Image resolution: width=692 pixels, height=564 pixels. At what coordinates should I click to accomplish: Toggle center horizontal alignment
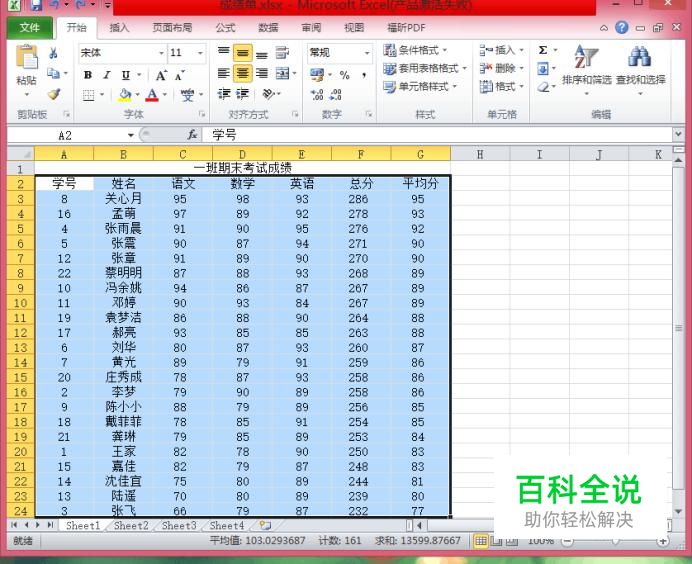(243, 73)
